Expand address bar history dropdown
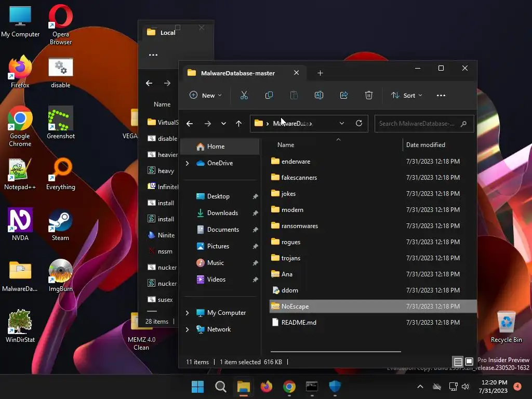 (x=342, y=123)
